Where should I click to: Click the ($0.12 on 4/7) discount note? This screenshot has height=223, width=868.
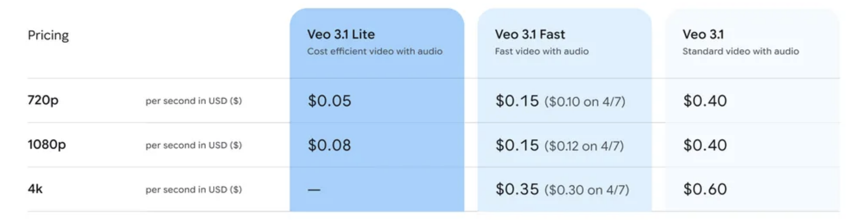point(584,146)
